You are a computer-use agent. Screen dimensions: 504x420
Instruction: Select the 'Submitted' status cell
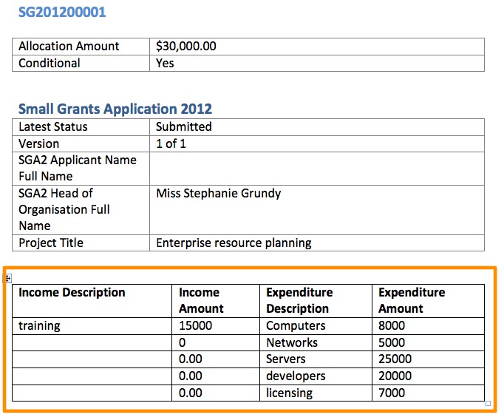pos(184,126)
